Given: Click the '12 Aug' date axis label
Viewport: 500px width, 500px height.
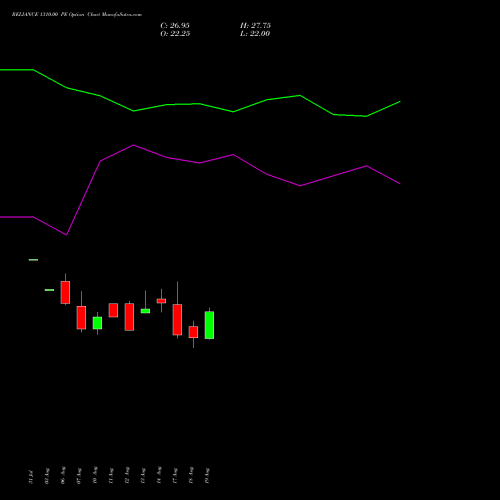Looking at the screenshot, I should tap(127, 475).
